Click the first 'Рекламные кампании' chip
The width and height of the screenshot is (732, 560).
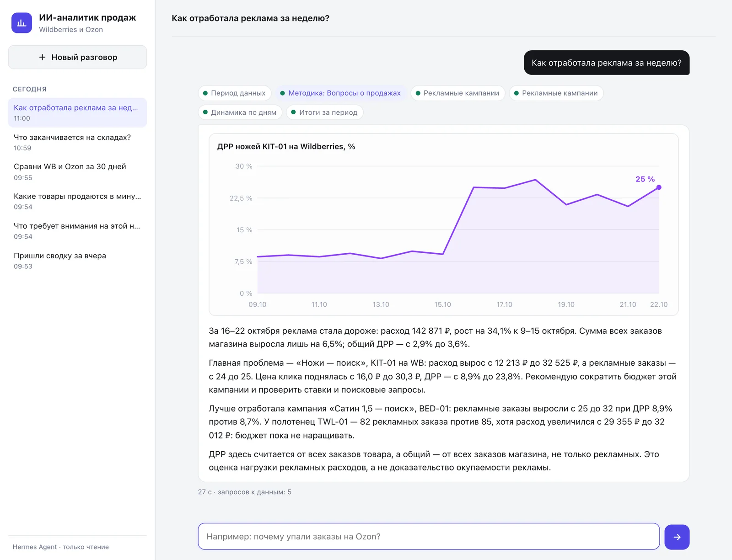457,93
